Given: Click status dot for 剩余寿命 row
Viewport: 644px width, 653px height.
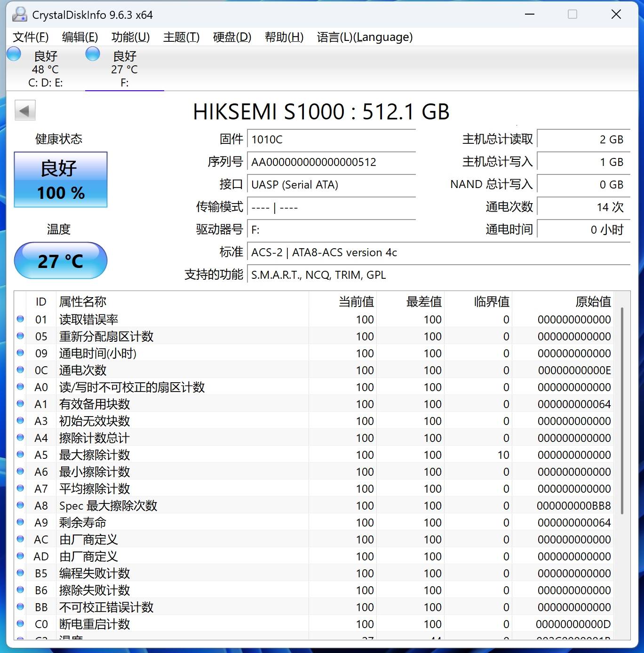Looking at the screenshot, I should point(20,522).
